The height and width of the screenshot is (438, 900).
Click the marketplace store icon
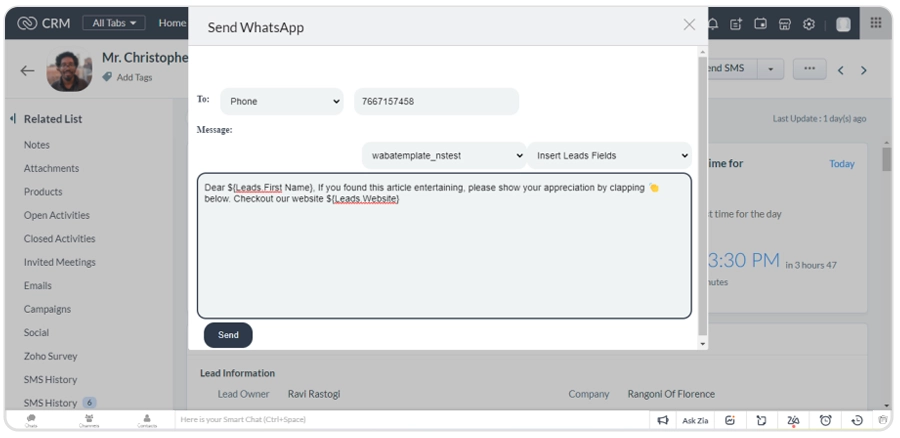[785, 24]
